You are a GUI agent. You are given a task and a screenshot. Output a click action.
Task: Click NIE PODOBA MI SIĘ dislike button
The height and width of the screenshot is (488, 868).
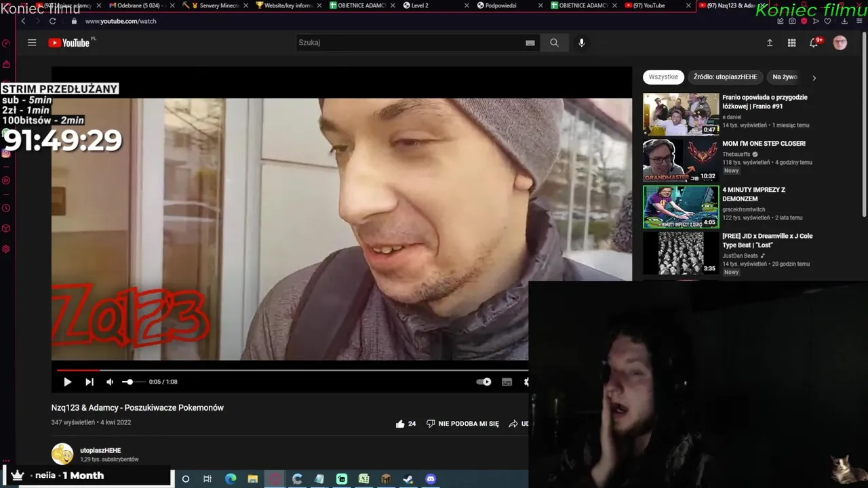[x=462, y=424]
